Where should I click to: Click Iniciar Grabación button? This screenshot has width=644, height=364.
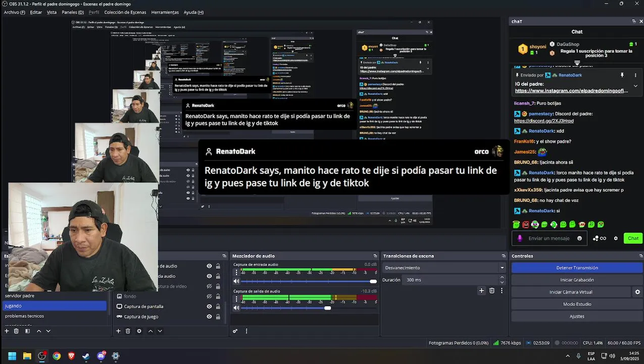click(577, 280)
